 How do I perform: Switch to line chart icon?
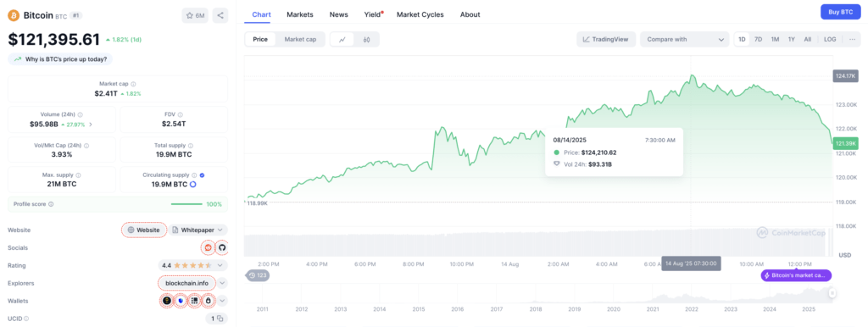342,39
